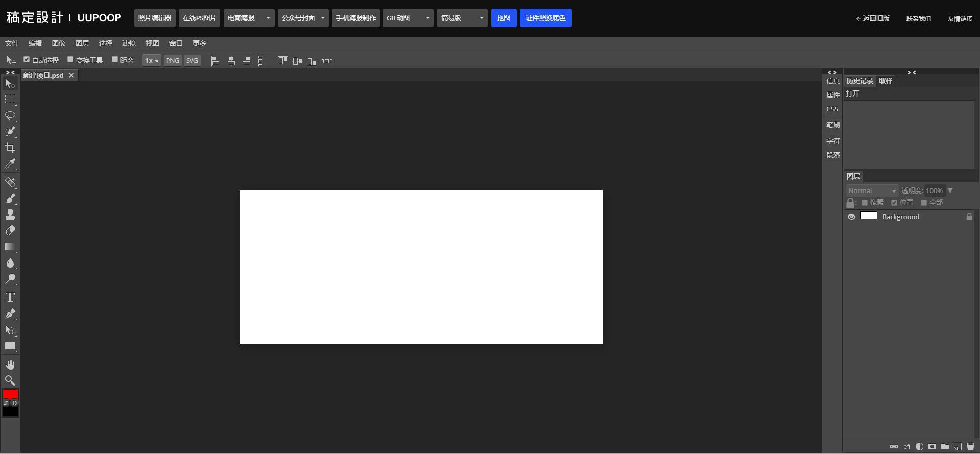Screen dimensions: 980x454
Task: Uncheck the 自动选择 checkbox
Action: click(x=27, y=60)
